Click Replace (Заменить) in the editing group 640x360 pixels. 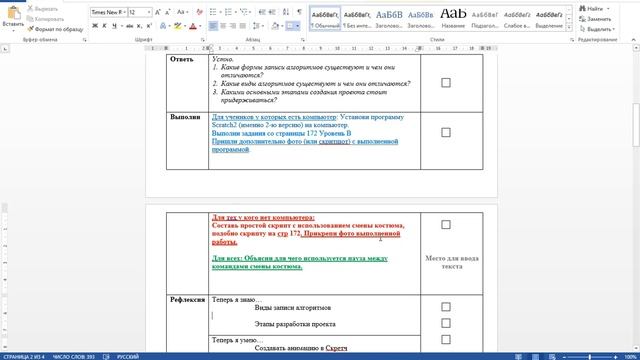pos(595,19)
